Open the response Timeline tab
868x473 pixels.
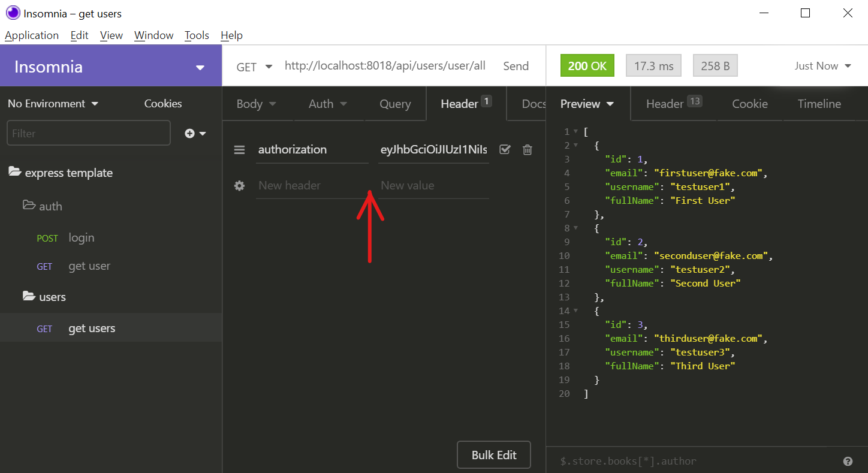[819, 104]
